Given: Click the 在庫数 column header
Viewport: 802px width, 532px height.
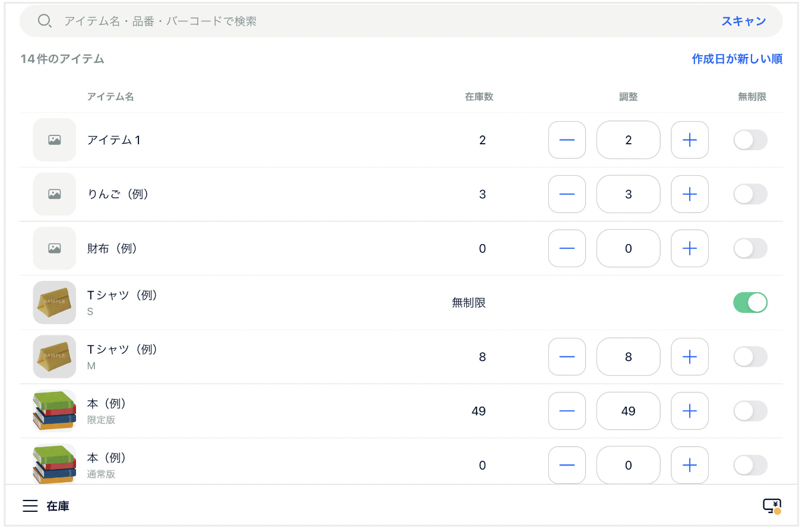Looking at the screenshot, I should coord(479,97).
